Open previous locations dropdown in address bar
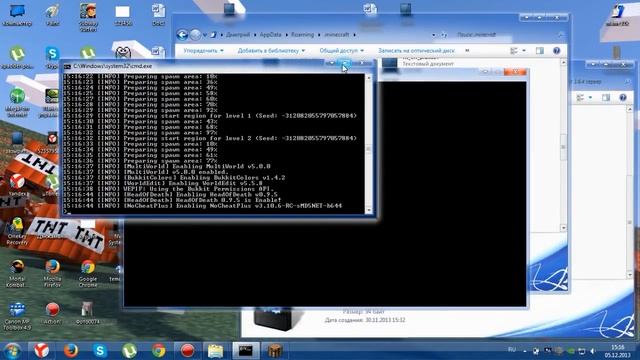The height and width of the screenshot is (360, 640). (x=433, y=35)
